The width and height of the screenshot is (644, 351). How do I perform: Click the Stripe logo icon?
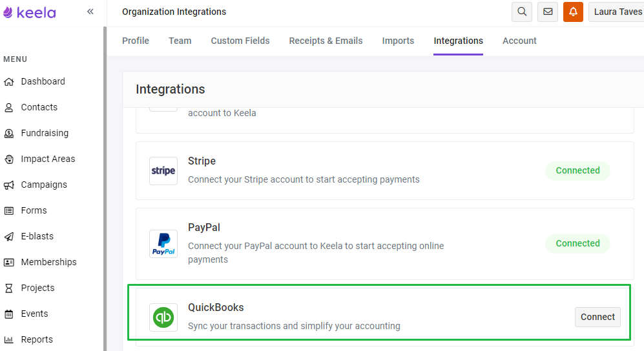coord(163,170)
